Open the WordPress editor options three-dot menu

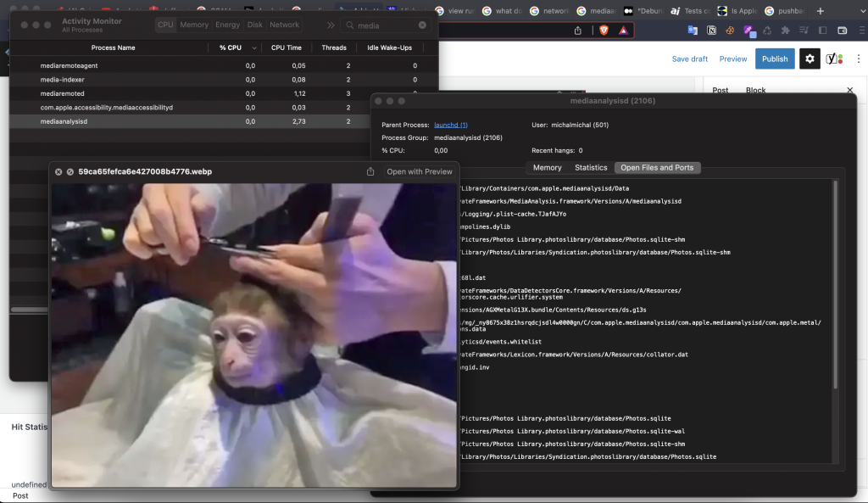[x=859, y=59]
